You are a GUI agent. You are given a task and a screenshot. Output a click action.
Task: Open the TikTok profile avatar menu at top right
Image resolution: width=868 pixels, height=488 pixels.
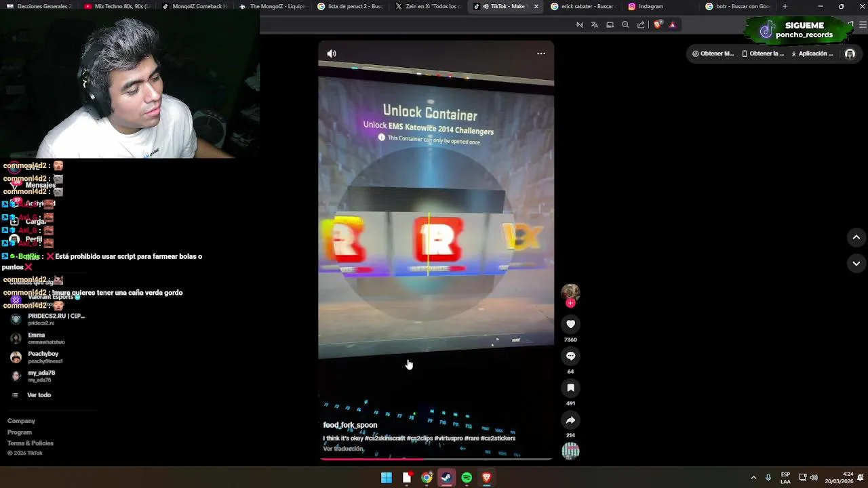point(850,54)
